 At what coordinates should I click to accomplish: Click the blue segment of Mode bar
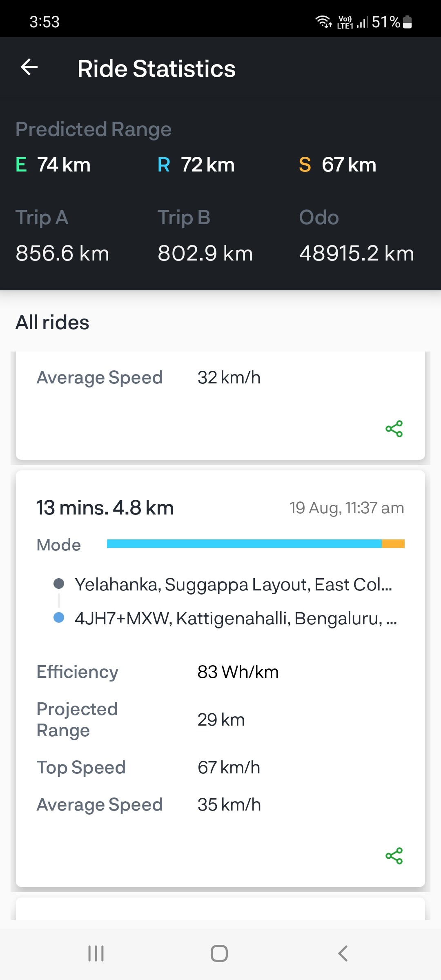(x=244, y=543)
